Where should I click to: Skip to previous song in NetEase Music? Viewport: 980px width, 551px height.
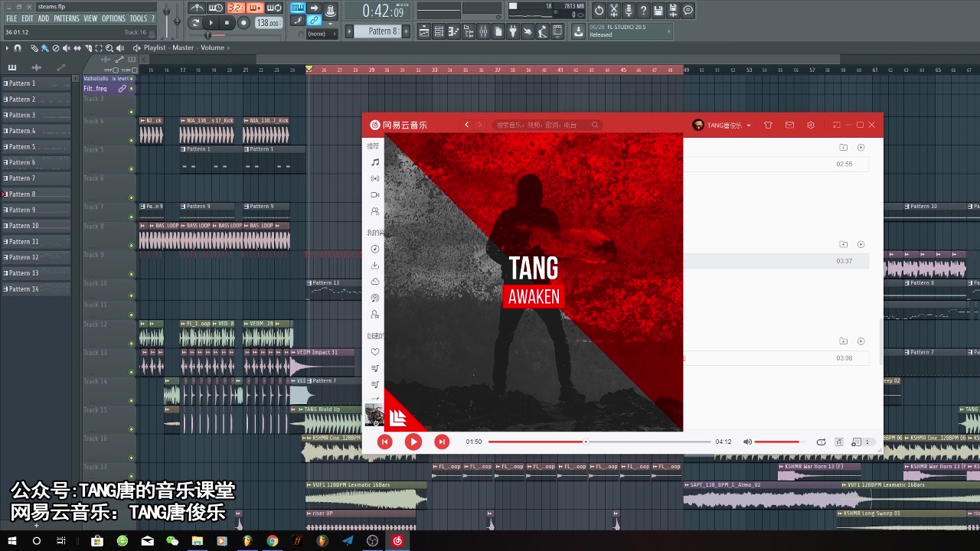(x=385, y=442)
